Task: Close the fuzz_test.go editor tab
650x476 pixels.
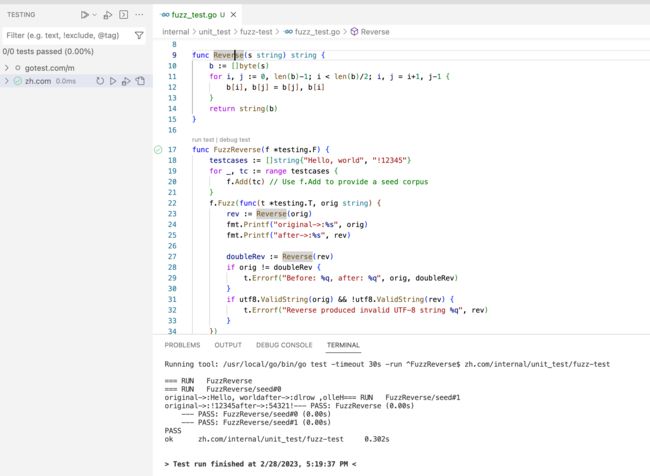Action: click(234, 15)
